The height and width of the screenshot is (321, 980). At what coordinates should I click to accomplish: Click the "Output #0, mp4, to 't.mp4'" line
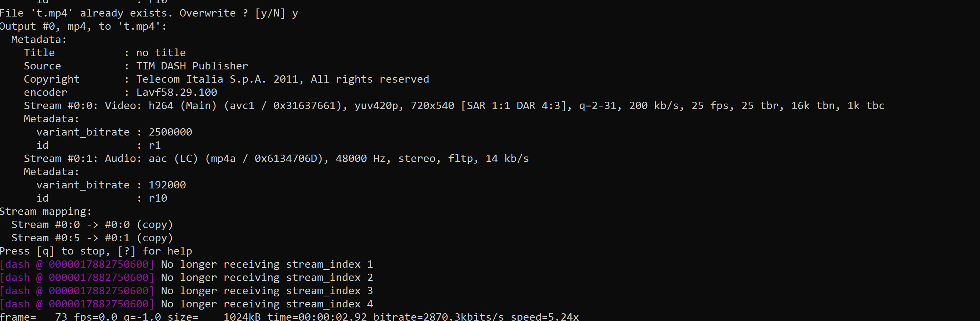(x=83, y=27)
